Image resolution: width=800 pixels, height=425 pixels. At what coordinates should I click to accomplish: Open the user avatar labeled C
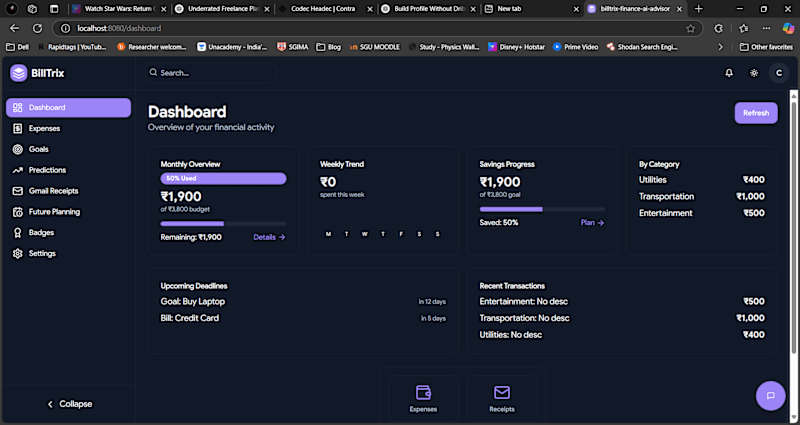pyautogui.click(x=779, y=73)
